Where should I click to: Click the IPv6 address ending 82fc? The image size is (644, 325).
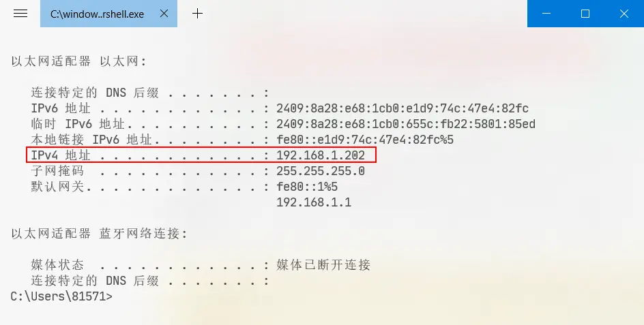tap(402, 108)
